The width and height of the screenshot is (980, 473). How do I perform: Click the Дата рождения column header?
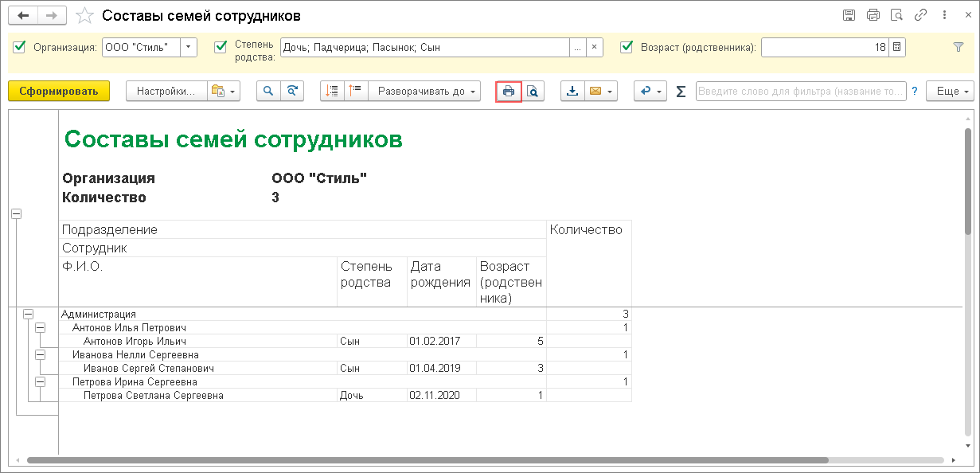click(442, 282)
